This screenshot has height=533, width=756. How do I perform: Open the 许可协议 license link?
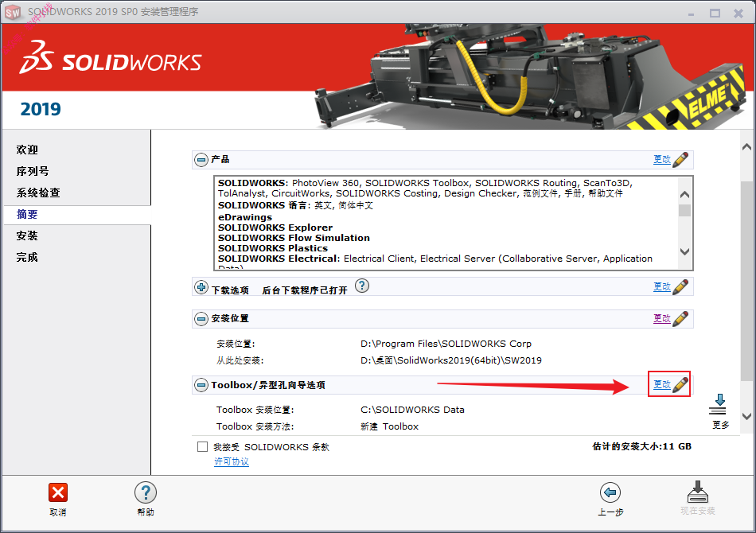[232, 461]
